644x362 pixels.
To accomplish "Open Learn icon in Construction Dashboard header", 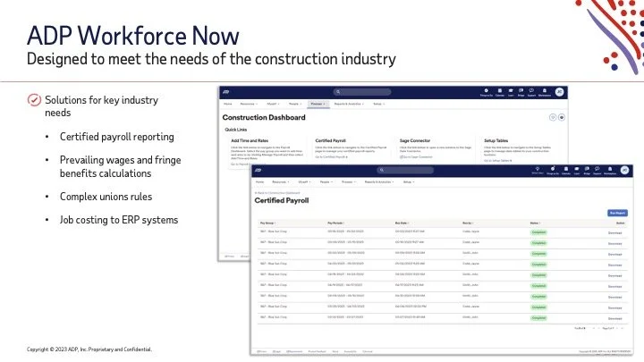I will (511, 92).
